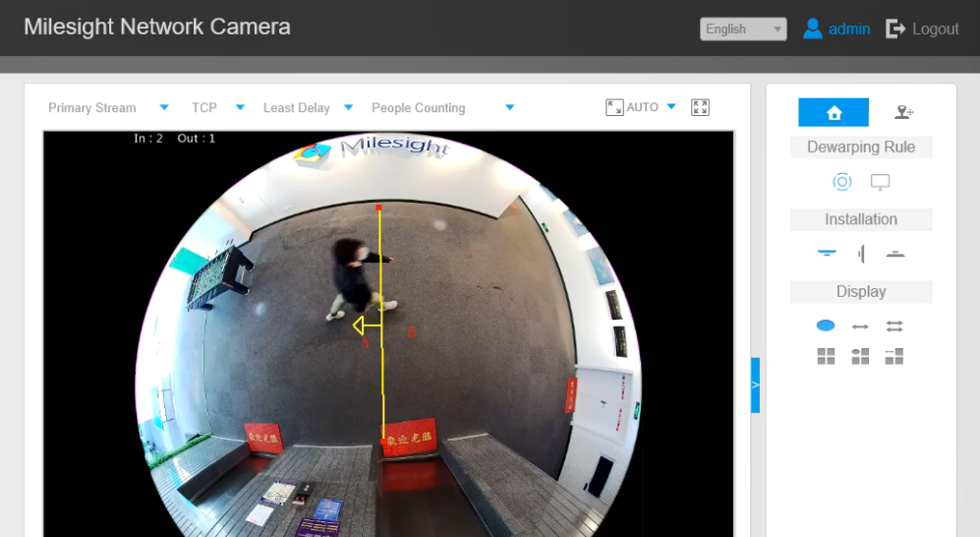Log out via the Logout button
The height and width of the screenshot is (537, 980).
click(x=923, y=29)
